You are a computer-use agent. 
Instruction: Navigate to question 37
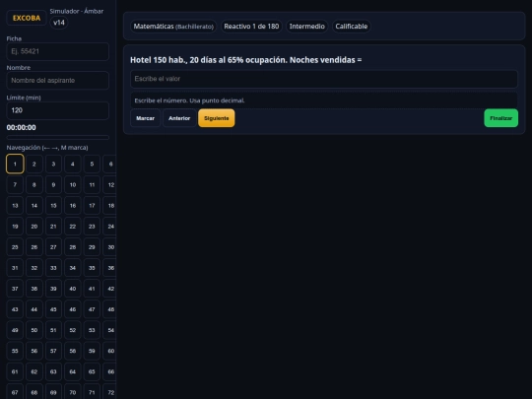(x=15, y=289)
